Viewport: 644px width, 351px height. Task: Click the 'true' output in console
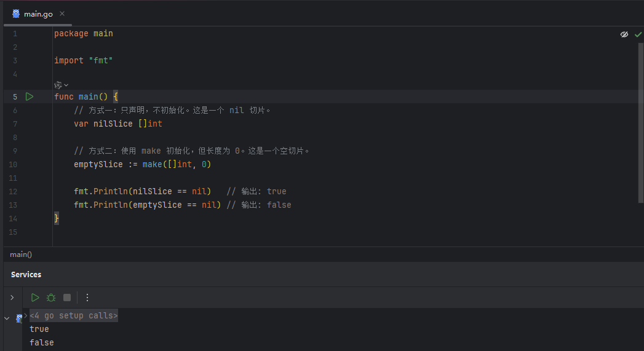[x=39, y=329]
